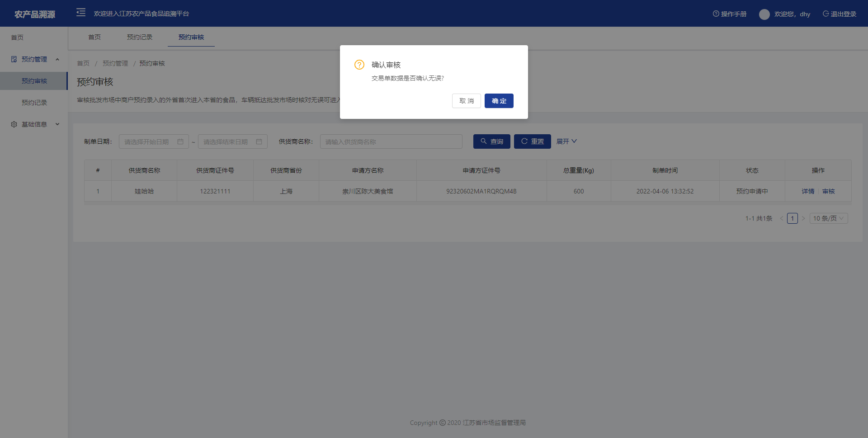Click the start date calendar icon
Image resolution: width=868 pixels, height=438 pixels.
(x=180, y=142)
